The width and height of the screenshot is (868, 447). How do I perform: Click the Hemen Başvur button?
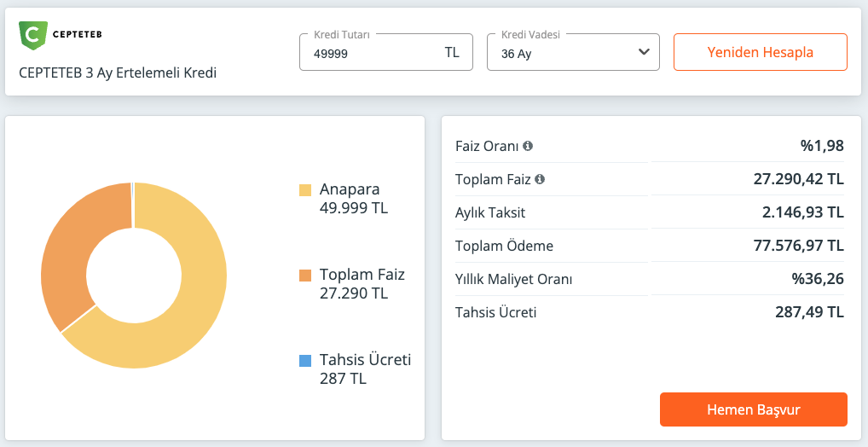coord(754,409)
